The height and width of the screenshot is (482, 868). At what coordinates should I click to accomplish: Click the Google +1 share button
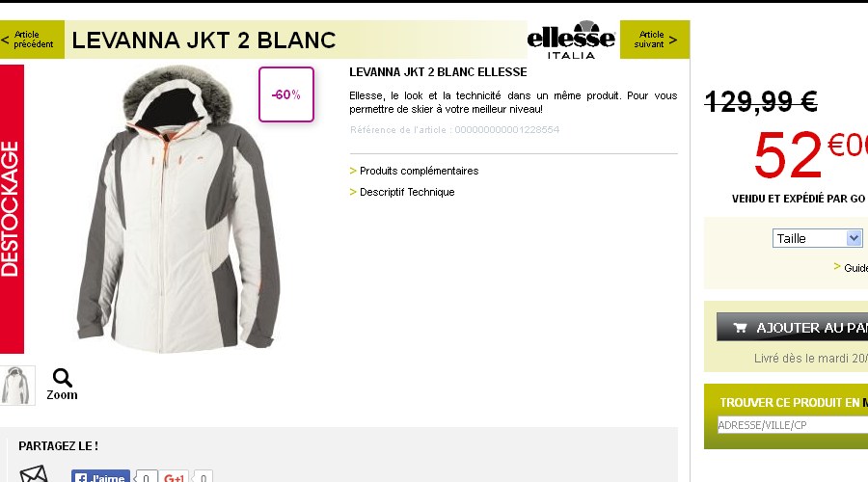point(175,476)
